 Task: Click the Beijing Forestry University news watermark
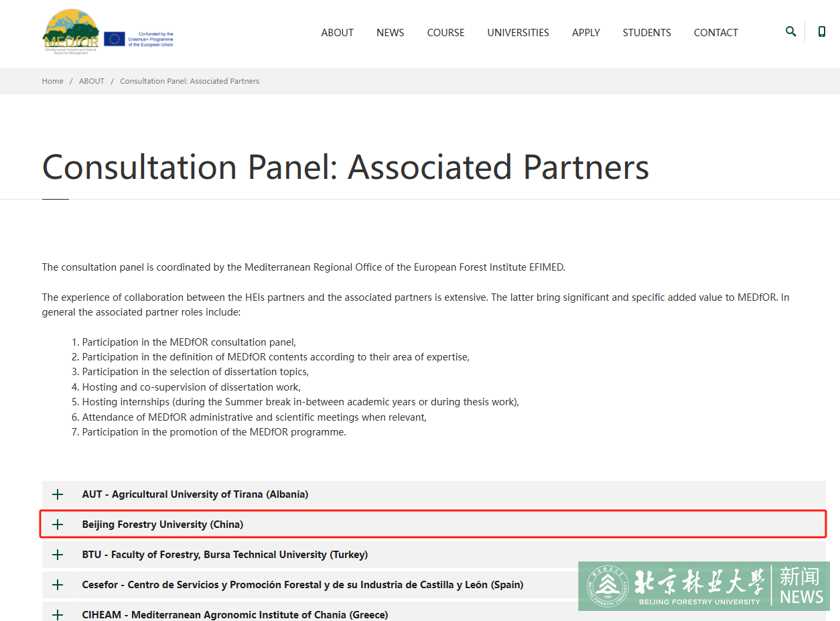point(703,586)
